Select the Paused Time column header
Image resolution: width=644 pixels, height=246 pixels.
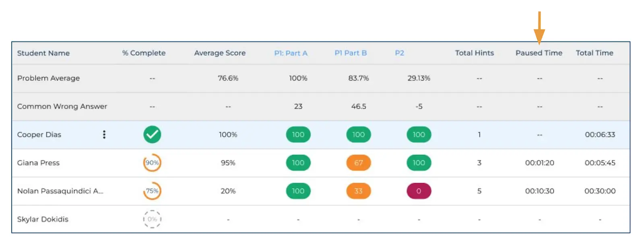click(539, 53)
